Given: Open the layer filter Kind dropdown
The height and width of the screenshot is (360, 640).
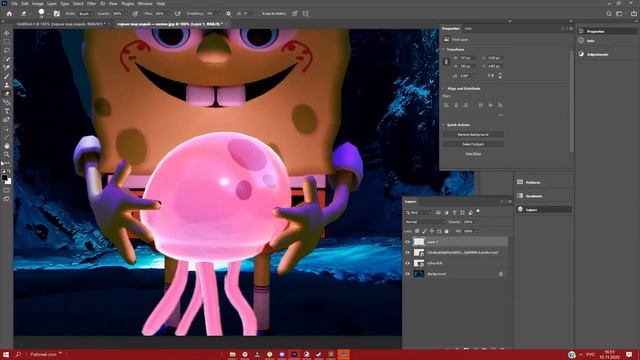Looking at the screenshot, I should tap(419, 212).
